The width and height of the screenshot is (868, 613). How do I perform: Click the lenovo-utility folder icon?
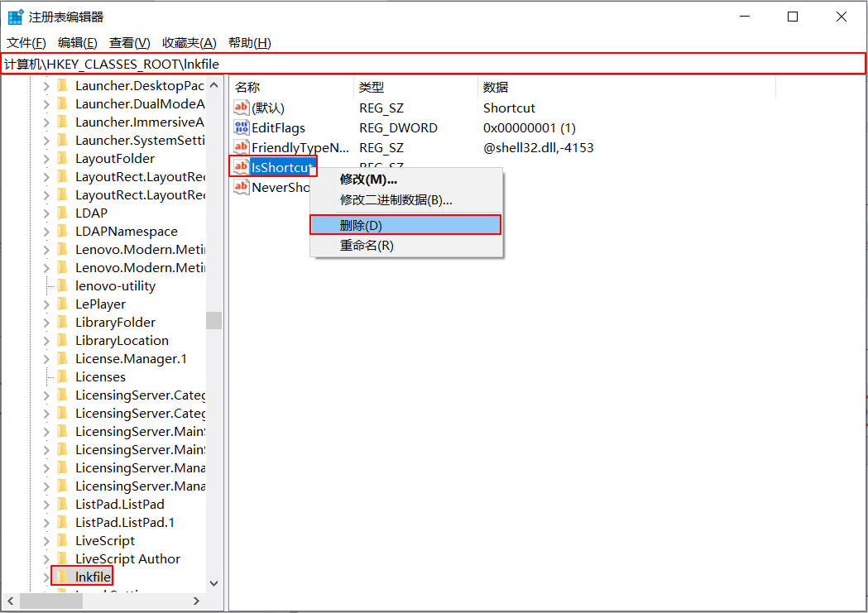click(x=63, y=285)
